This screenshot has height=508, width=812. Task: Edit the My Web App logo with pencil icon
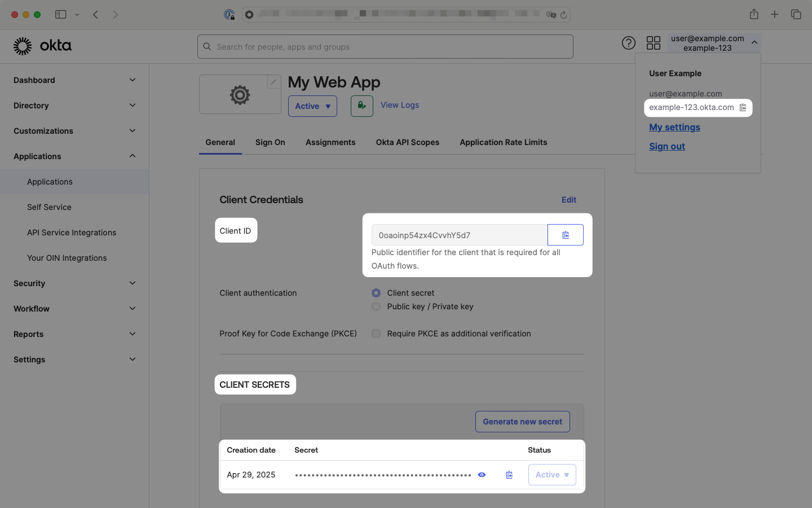tap(274, 81)
